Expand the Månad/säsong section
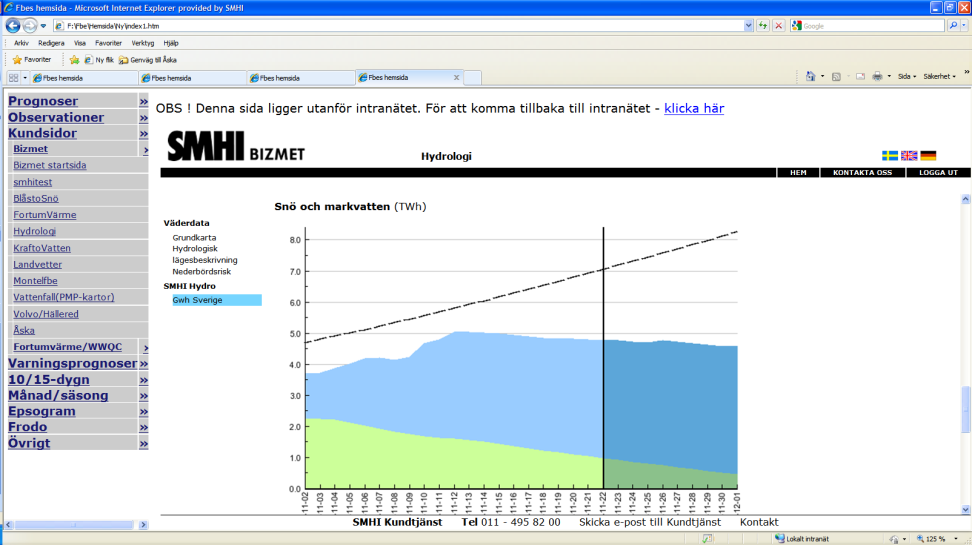The width and height of the screenshot is (972, 545). coord(144,396)
